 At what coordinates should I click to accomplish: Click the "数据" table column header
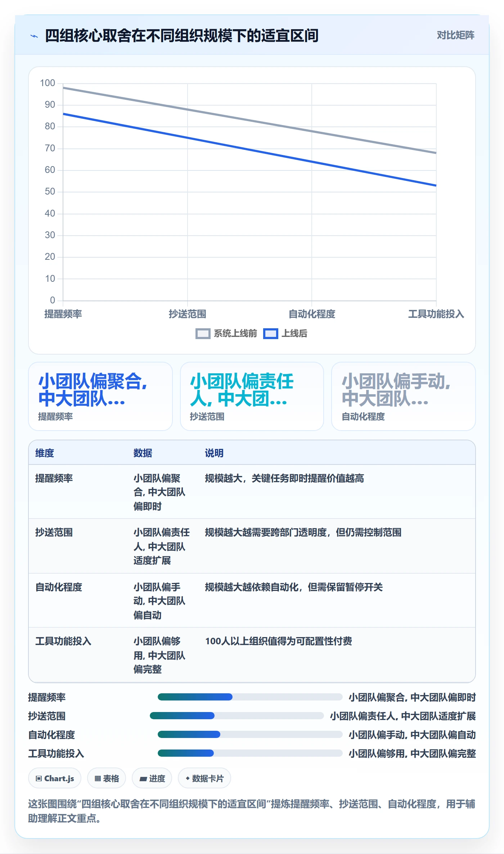[143, 453]
